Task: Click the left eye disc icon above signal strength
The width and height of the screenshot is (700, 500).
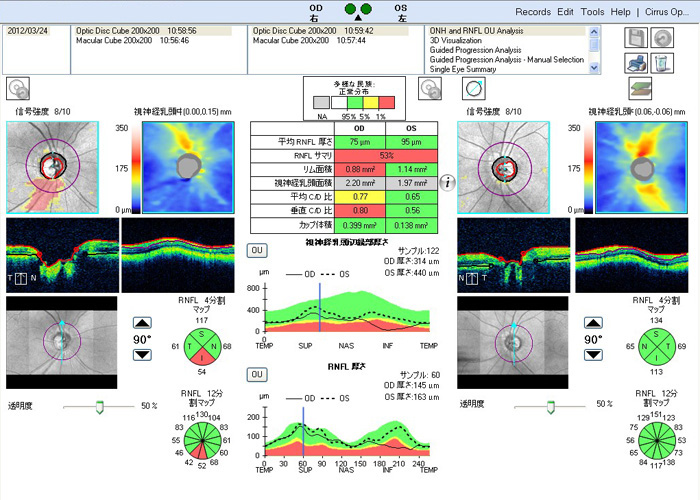Action: click(17, 89)
